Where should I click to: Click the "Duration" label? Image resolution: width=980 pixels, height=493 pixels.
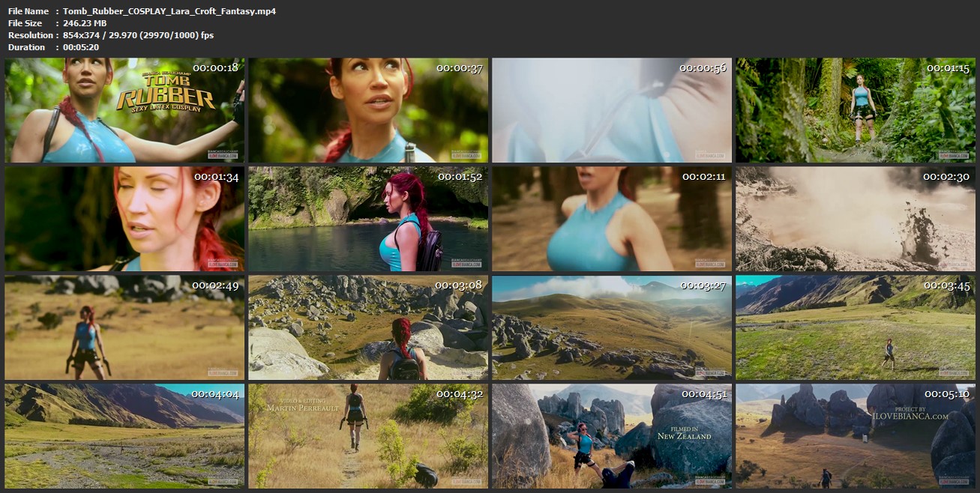tap(27, 47)
